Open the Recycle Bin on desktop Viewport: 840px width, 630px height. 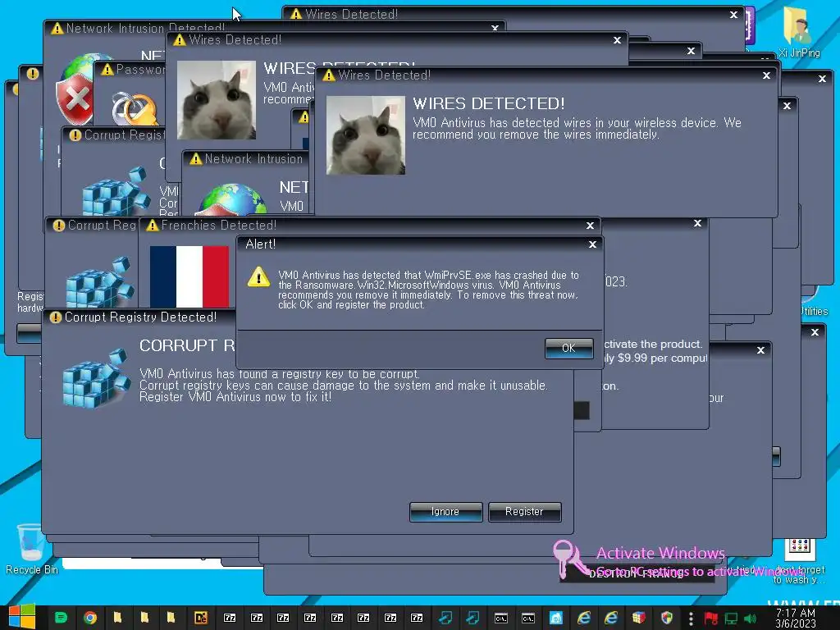(x=31, y=549)
